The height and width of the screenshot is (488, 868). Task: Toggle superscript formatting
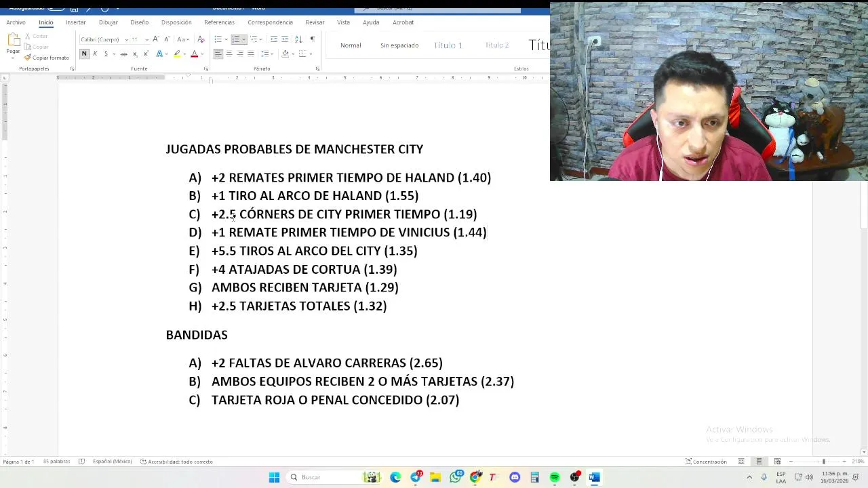(146, 54)
